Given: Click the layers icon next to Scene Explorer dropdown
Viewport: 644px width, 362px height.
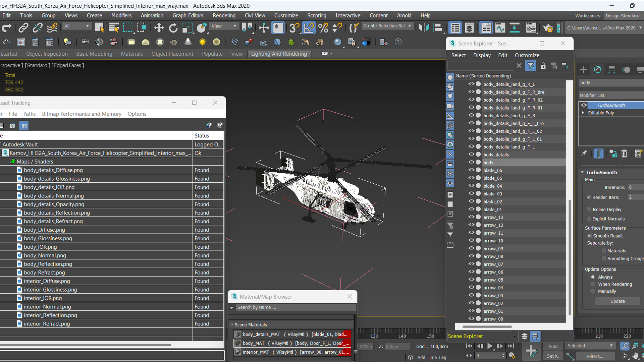Looking at the screenshot, I should tap(525, 336).
